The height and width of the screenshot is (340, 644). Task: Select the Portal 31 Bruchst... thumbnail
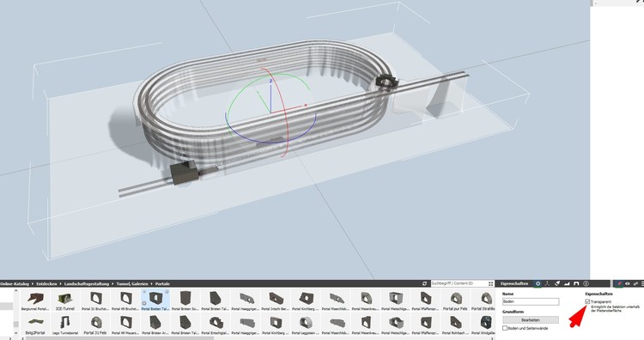[x=95, y=301]
